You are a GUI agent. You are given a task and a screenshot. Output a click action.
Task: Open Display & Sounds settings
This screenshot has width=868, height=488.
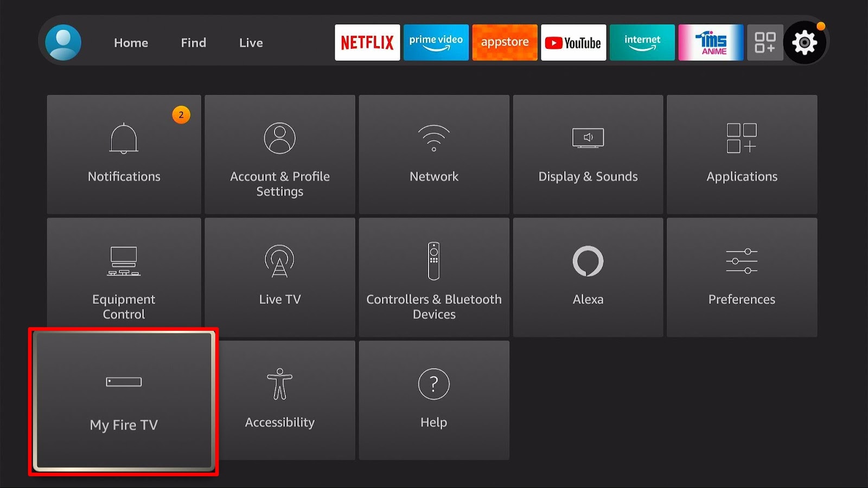(588, 155)
